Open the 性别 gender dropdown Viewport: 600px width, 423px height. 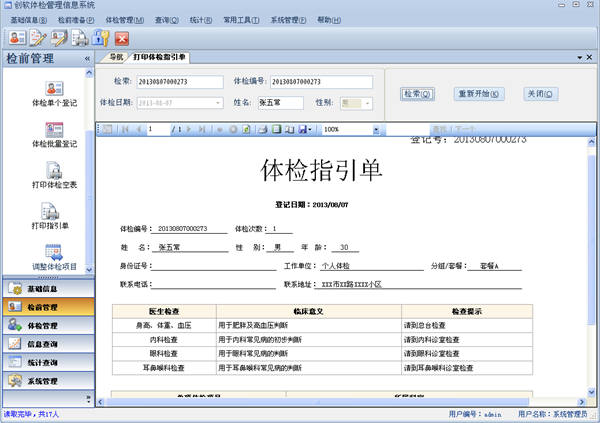coord(367,103)
